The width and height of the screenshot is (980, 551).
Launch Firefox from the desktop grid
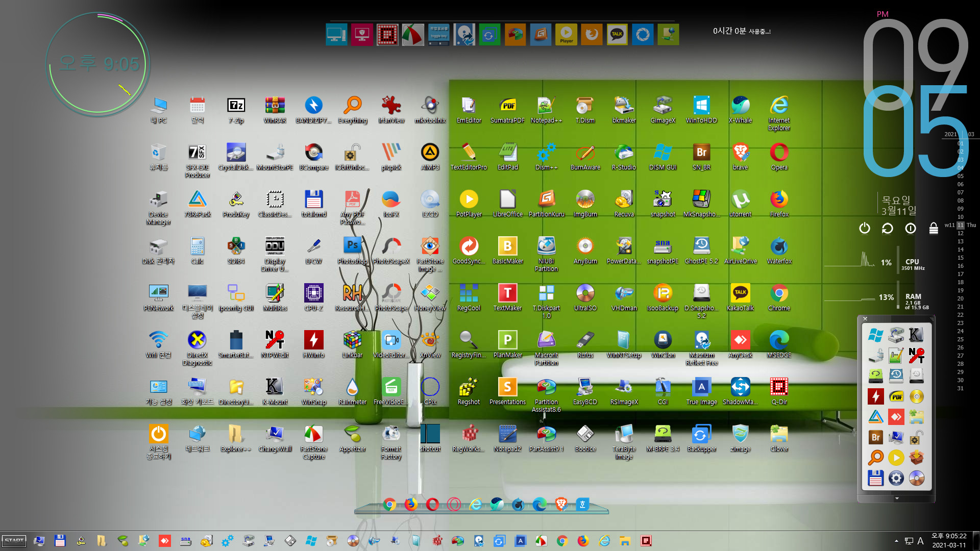779,204
